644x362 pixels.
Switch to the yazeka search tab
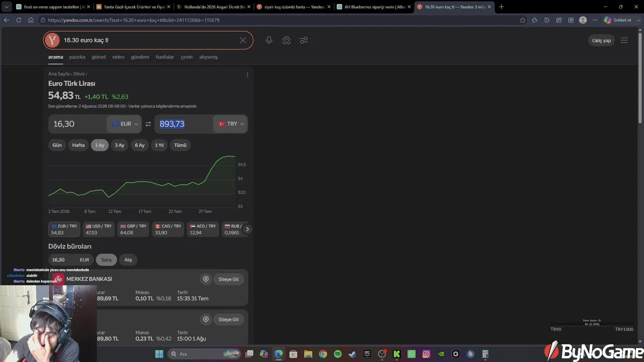coord(77,57)
